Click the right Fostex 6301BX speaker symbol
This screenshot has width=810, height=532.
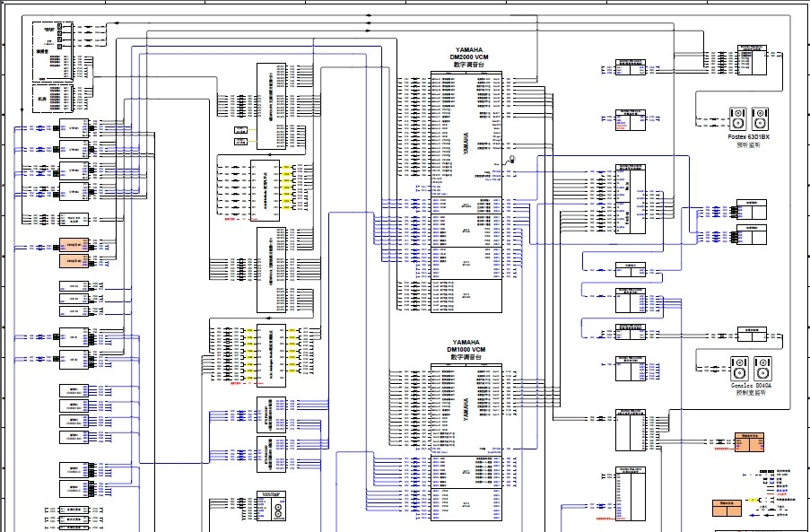tap(760, 118)
